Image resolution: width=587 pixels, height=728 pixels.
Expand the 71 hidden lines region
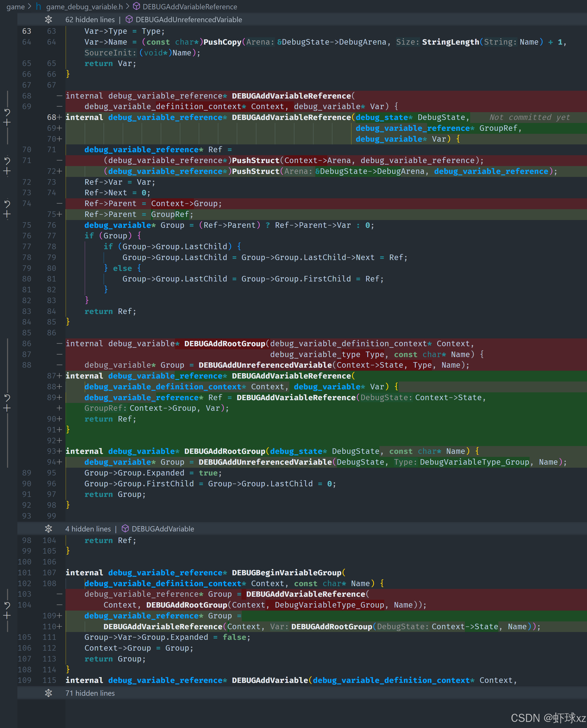click(48, 693)
